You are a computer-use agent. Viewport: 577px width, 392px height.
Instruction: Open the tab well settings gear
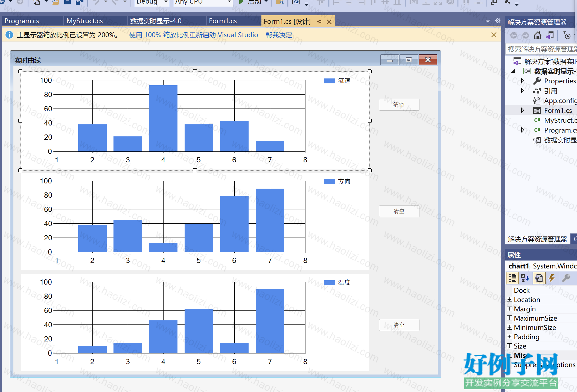(x=498, y=21)
